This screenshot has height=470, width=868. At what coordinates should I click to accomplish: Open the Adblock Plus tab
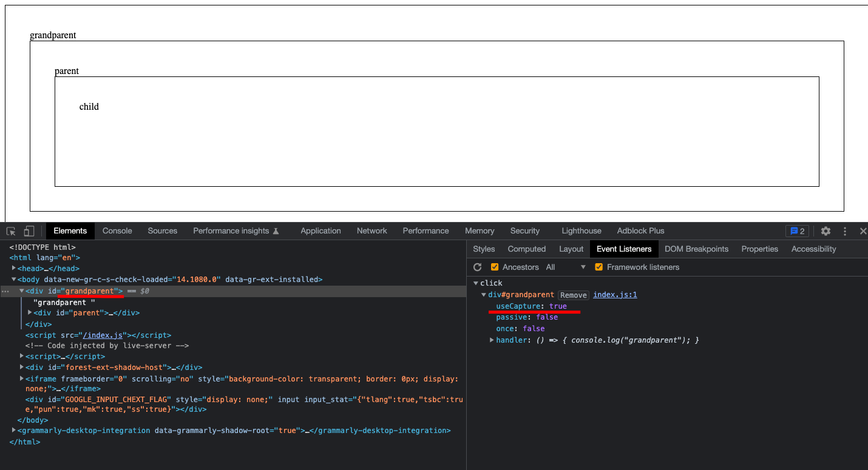tap(641, 231)
